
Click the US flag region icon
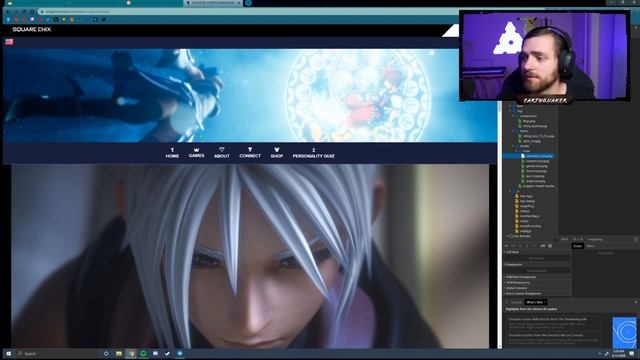(9, 42)
